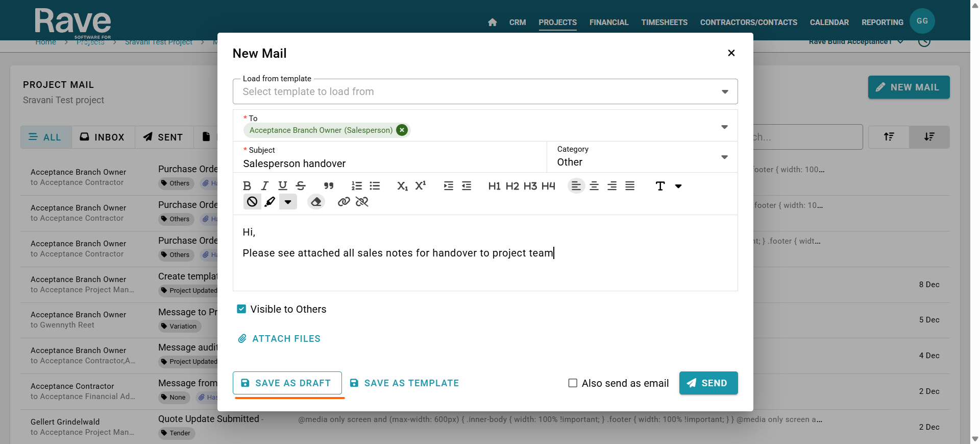Click the New Mail button behind dialog

click(909, 87)
